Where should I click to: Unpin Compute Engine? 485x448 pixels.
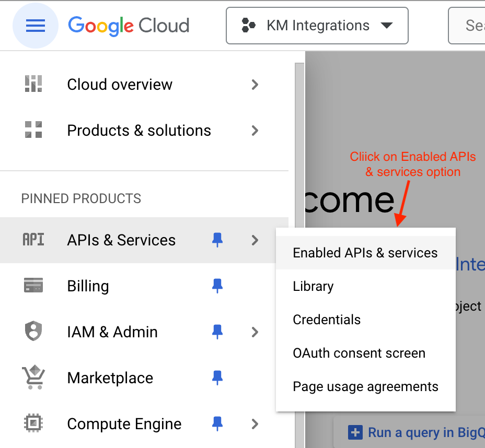point(217,424)
